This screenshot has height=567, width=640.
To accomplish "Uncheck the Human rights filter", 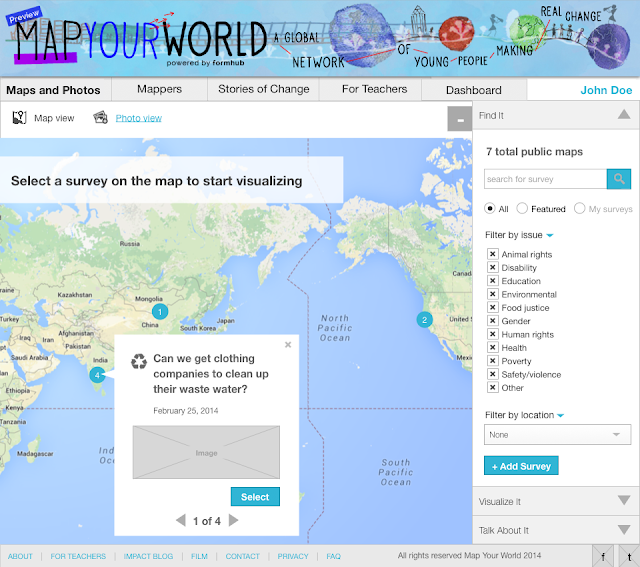I will (x=493, y=334).
